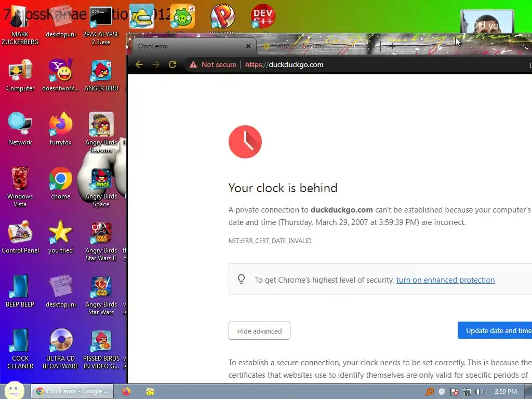This screenshot has height=399, width=532.
Task: Select the top-row desktop.ini file icon
Action: click(61, 21)
